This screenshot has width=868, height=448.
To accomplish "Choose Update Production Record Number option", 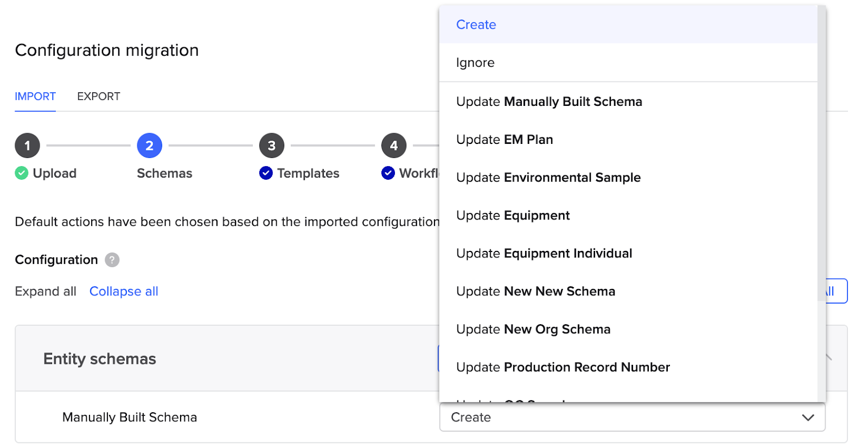I will (x=563, y=368).
